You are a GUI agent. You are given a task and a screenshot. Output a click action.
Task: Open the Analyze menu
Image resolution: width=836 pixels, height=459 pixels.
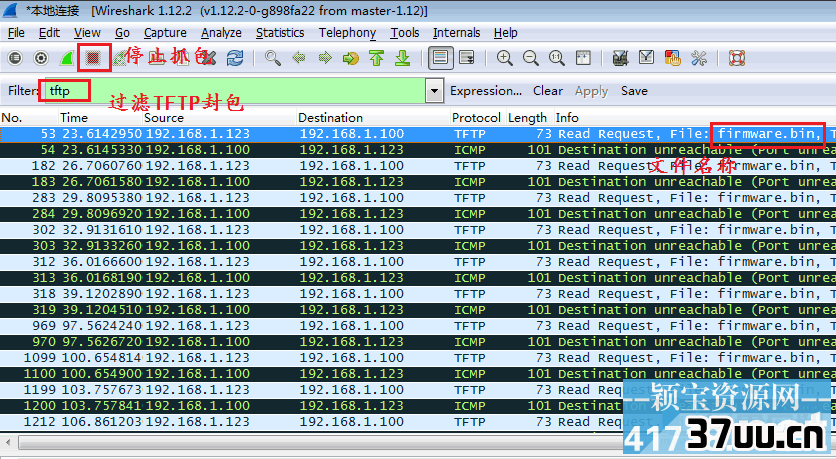tap(221, 33)
